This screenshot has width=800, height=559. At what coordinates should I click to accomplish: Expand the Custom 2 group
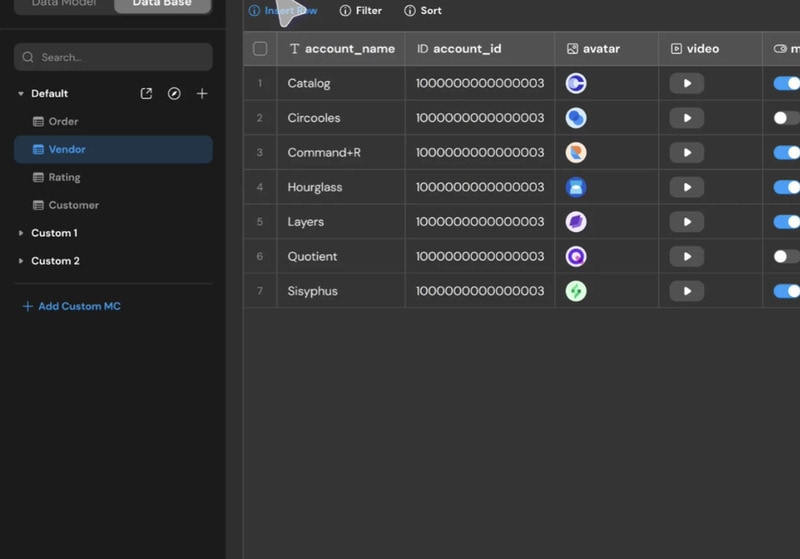point(21,261)
